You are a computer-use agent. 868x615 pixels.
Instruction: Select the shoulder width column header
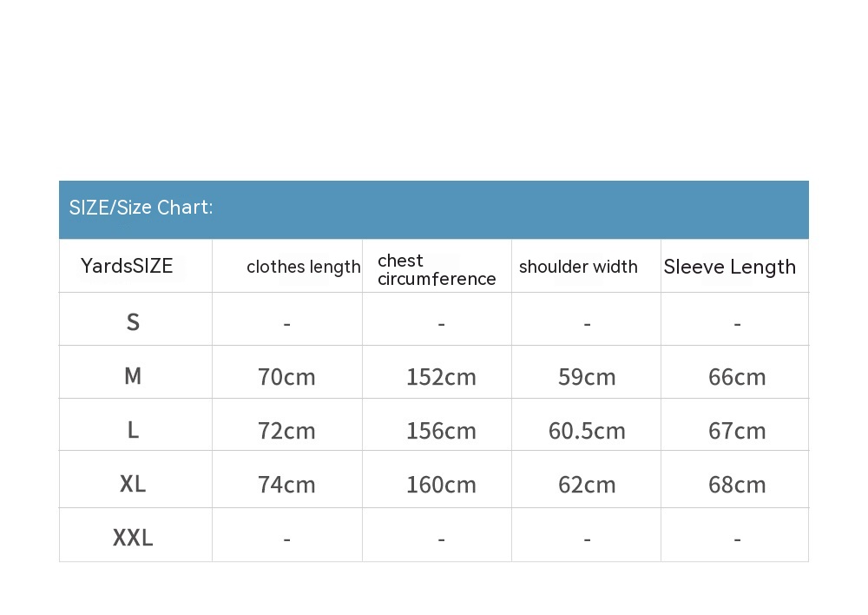[578, 267]
